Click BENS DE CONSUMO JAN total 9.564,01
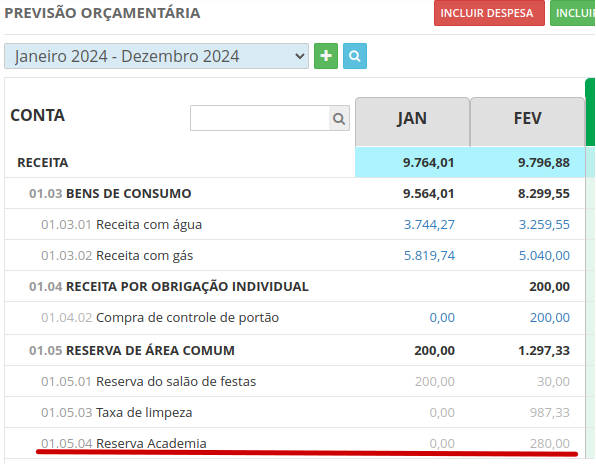 point(428,193)
